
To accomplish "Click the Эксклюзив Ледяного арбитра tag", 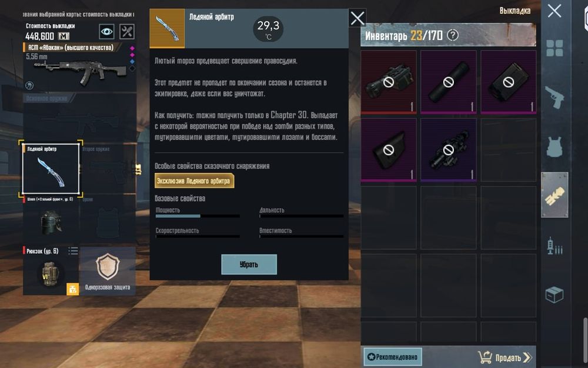I will click(194, 181).
